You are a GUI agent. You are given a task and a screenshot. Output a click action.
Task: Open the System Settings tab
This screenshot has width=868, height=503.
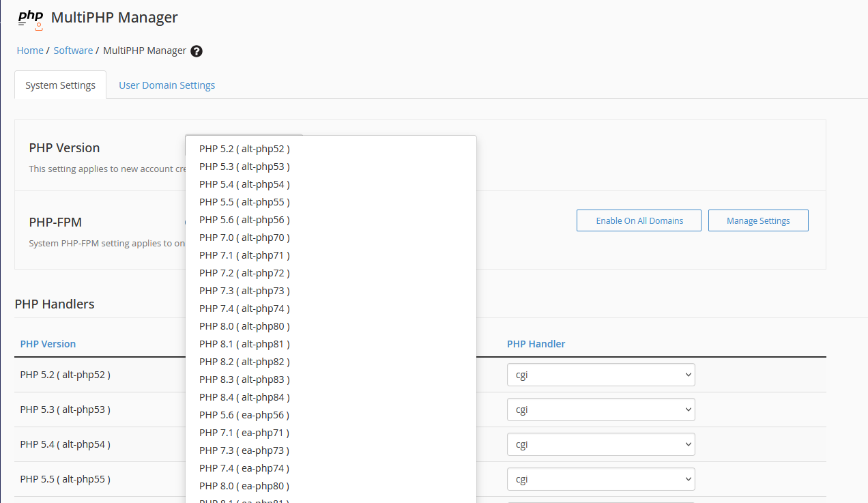pyautogui.click(x=60, y=85)
